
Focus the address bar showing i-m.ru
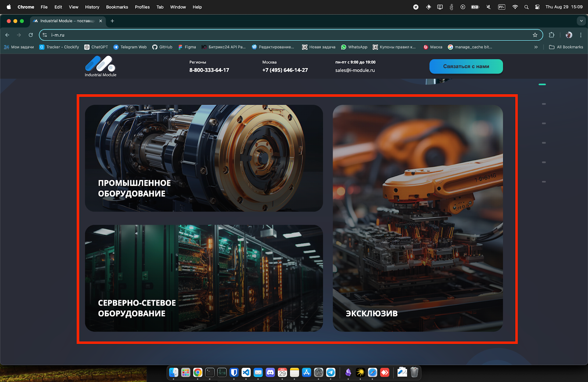pyautogui.click(x=290, y=35)
